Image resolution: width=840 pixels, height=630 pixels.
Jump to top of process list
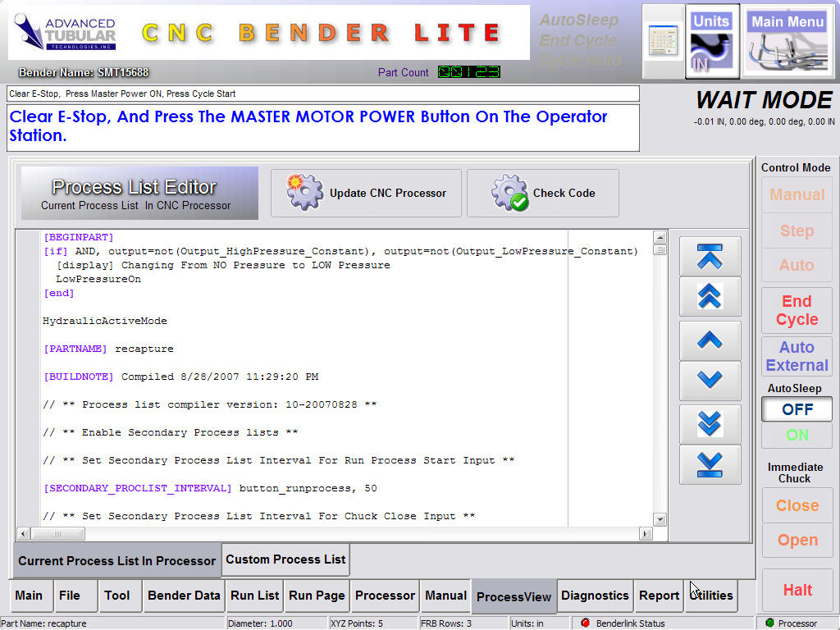click(710, 257)
